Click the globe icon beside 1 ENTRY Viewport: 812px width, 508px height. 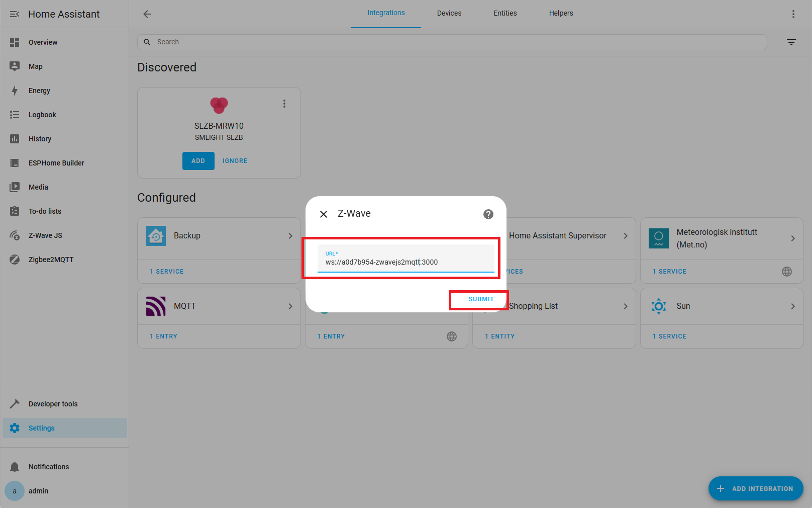(452, 336)
